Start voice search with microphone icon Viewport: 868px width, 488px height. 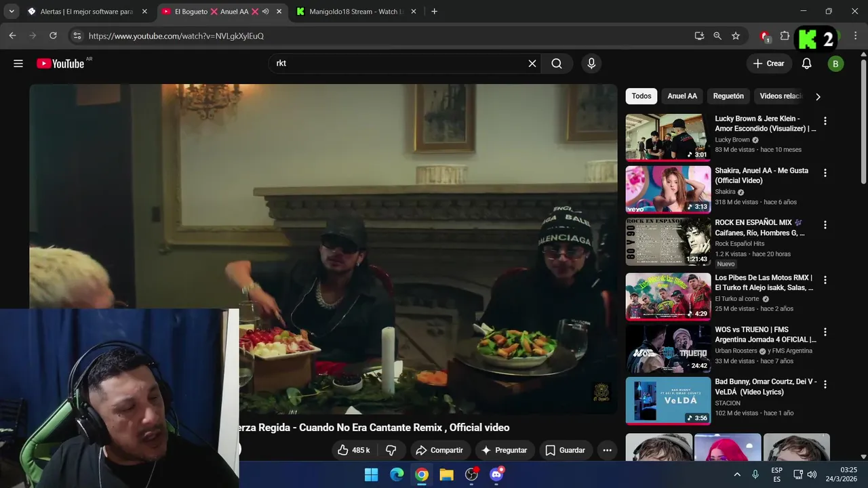pyautogui.click(x=591, y=64)
